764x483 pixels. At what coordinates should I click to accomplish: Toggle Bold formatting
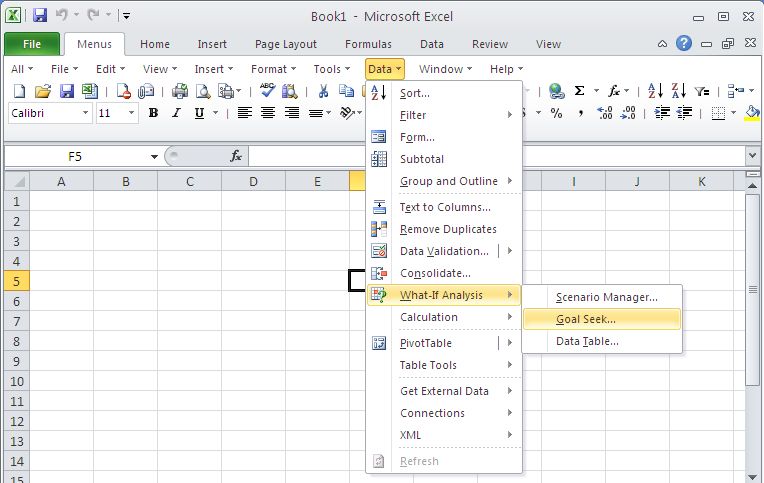pyautogui.click(x=153, y=114)
